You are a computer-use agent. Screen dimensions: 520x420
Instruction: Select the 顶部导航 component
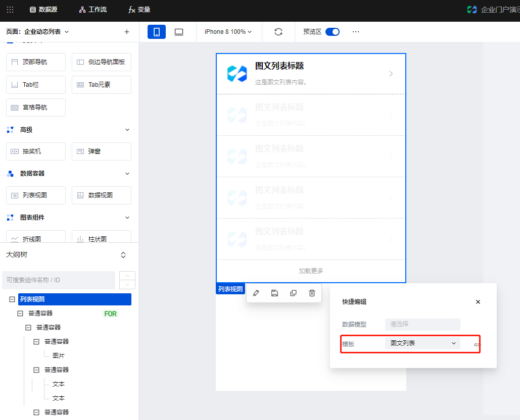click(x=36, y=62)
